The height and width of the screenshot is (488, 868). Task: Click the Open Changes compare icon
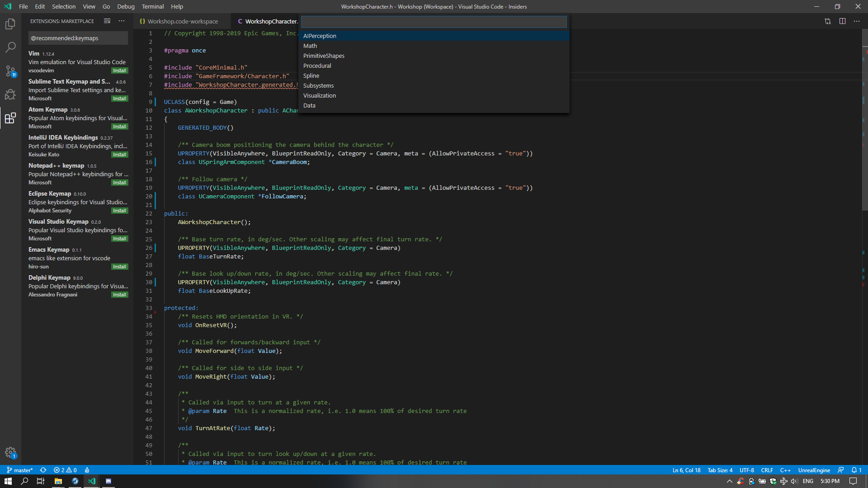pyautogui.click(x=827, y=21)
